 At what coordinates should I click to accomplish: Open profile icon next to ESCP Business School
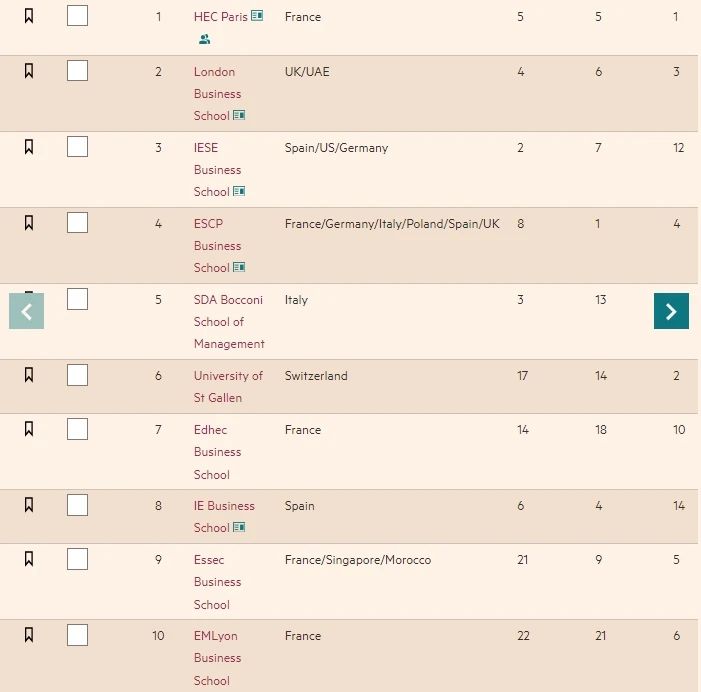tap(239, 268)
